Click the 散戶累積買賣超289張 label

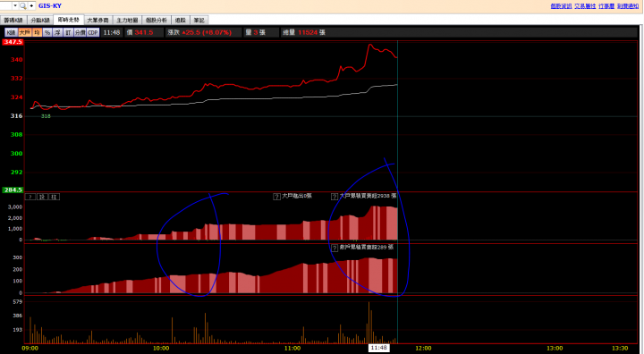point(367,248)
